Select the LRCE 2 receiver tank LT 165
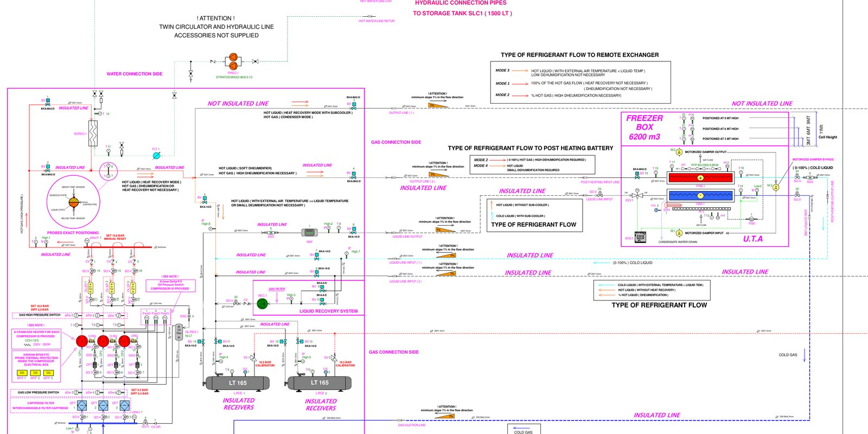The image size is (868, 434). (320, 383)
